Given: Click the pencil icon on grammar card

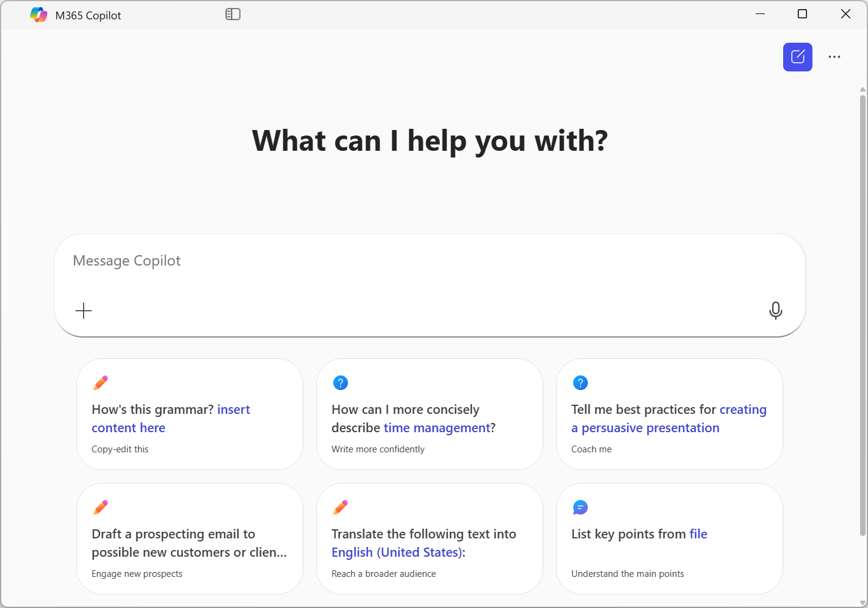Looking at the screenshot, I should 101,383.
